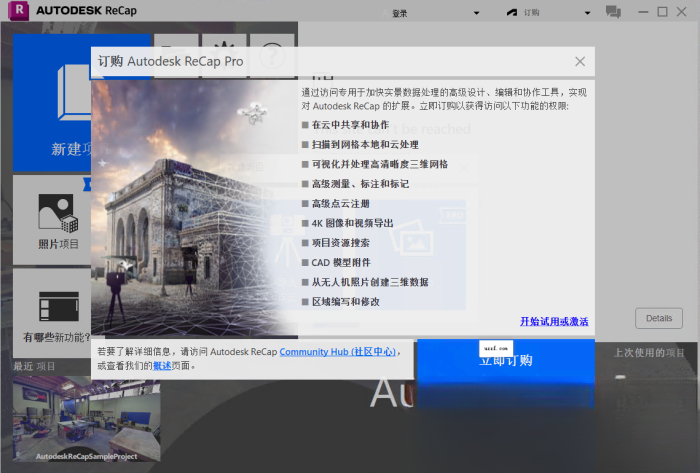The image size is (700, 473).
Task: Expand the 登录 sign-in dropdown arrow
Action: tap(477, 13)
